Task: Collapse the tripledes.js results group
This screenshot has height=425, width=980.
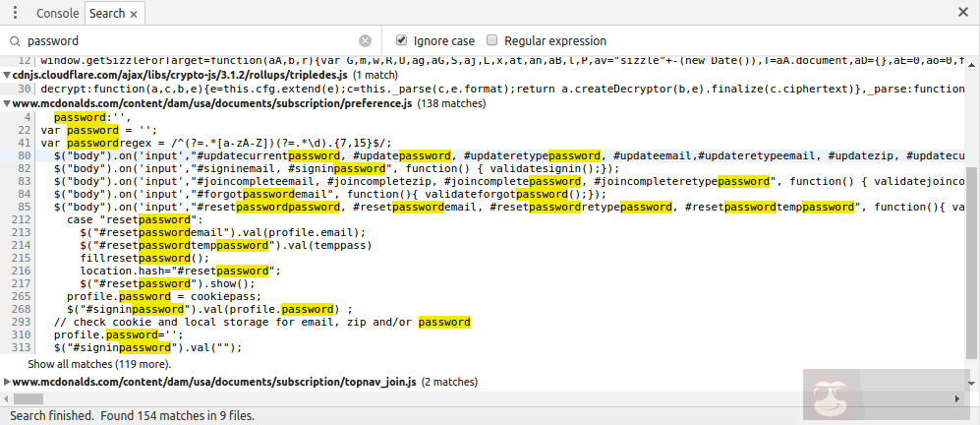Action: (7, 75)
